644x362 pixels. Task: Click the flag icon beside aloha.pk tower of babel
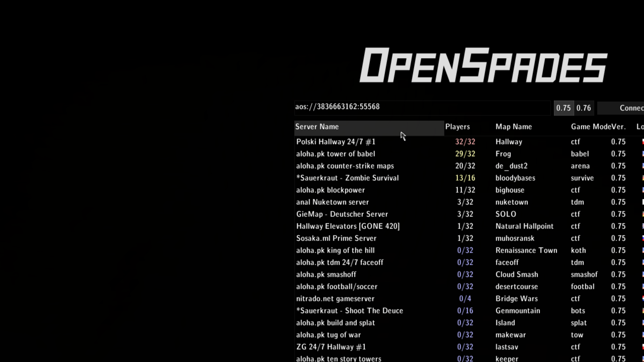point(643,154)
